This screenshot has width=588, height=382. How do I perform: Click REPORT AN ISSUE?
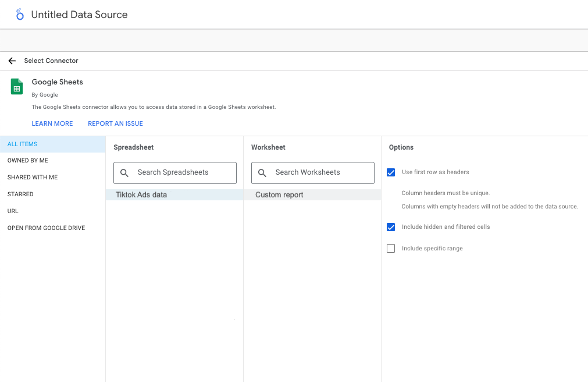[115, 123]
